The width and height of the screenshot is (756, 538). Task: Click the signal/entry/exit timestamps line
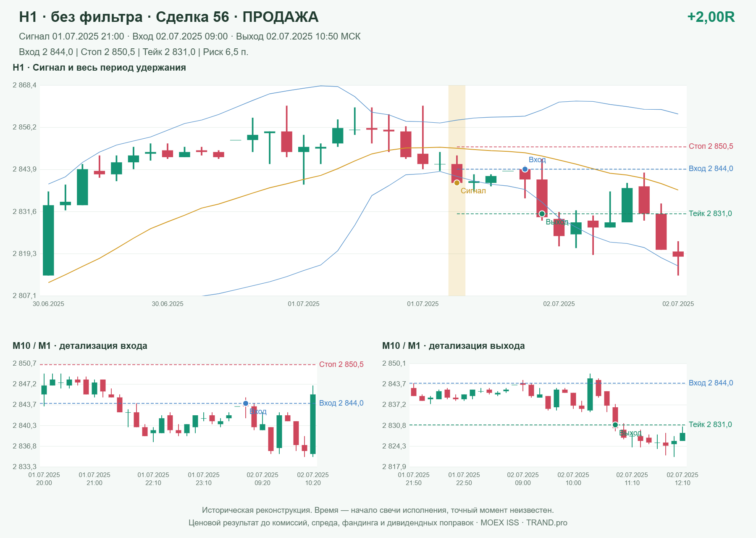point(190,37)
